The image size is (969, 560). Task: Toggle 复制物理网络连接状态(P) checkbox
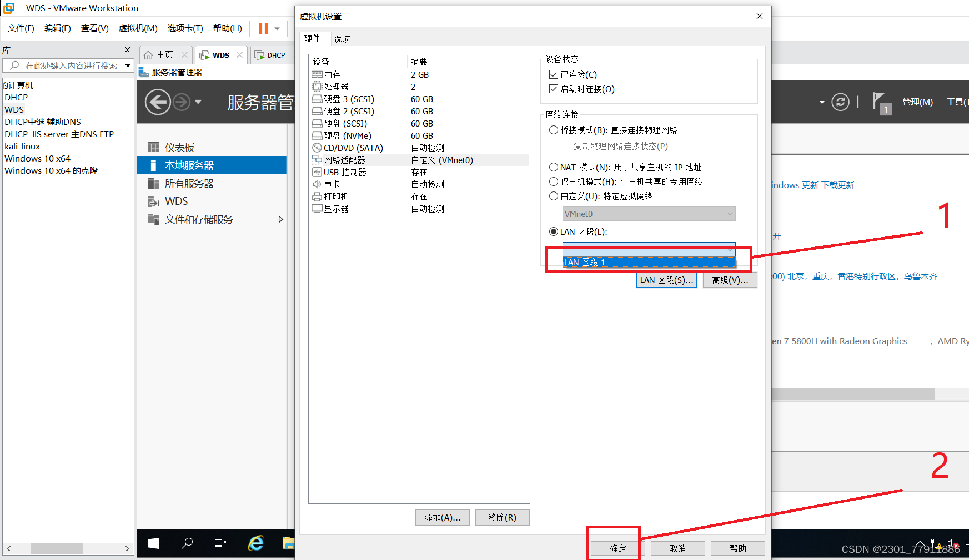coord(566,146)
